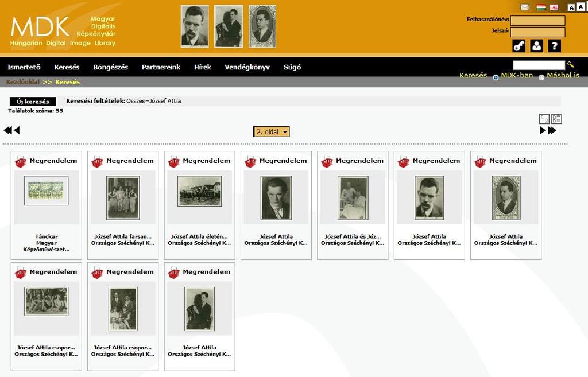The image size is (588, 377).
Task: Open the Súgó menu item
Action: tap(292, 67)
